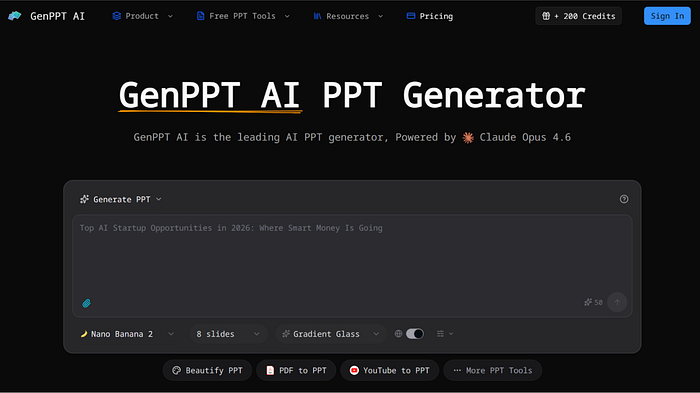Screen dimensions: 700x393
Task: Click the gift icon beside 200 Credits
Action: click(546, 16)
